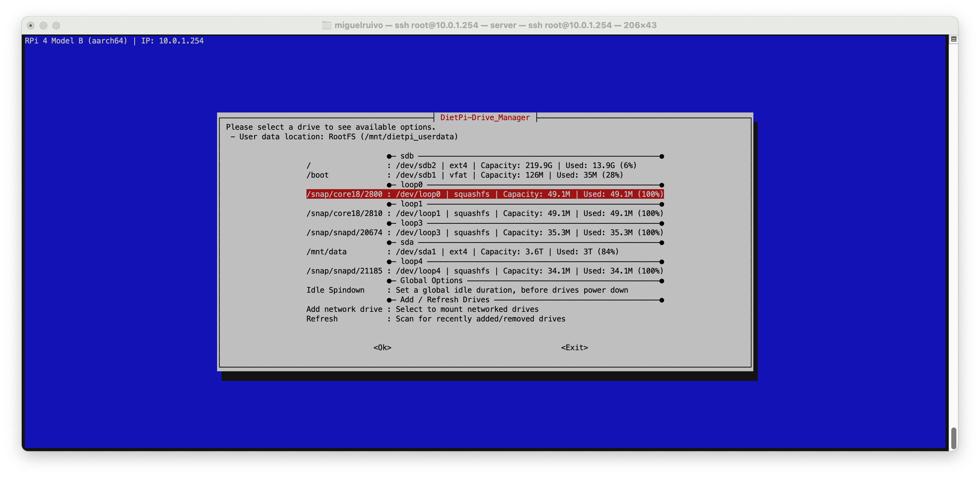Click the <Ok> button

tap(382, 347)
